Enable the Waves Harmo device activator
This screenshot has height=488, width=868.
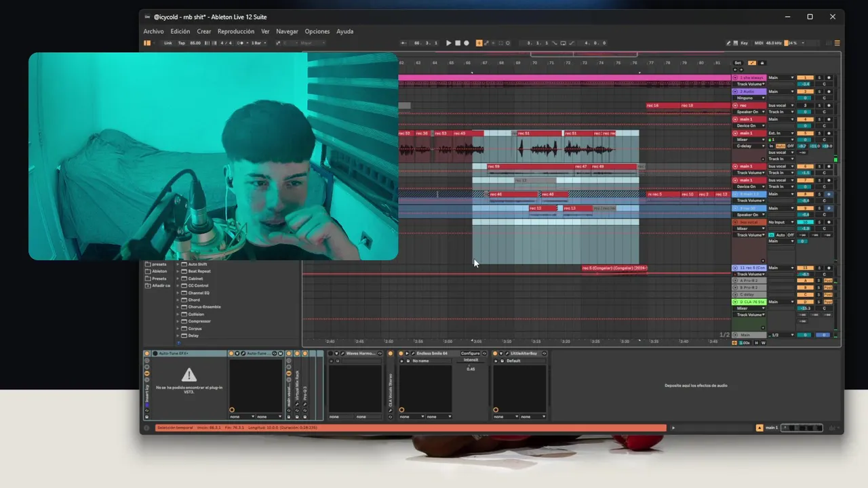click(x=330, y=353)
